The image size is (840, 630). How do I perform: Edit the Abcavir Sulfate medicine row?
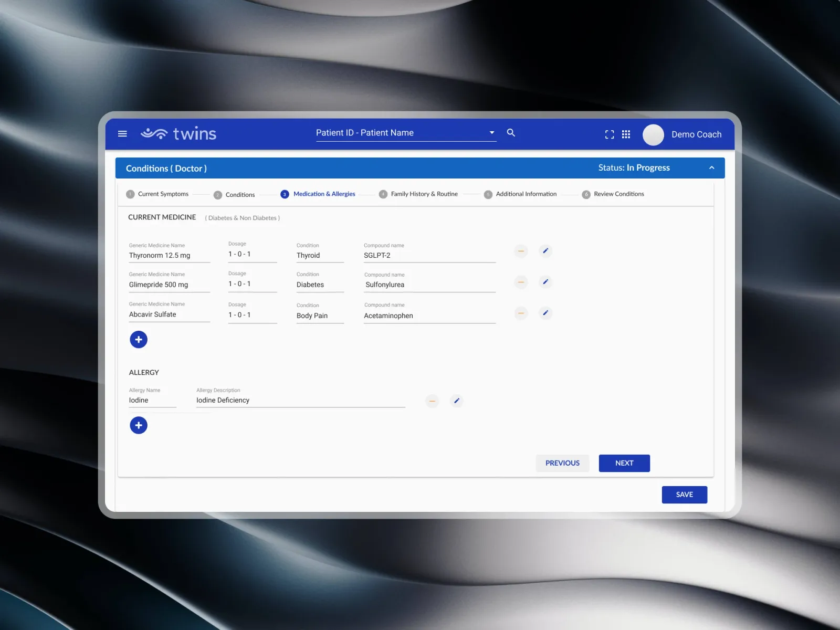[545, 313]
